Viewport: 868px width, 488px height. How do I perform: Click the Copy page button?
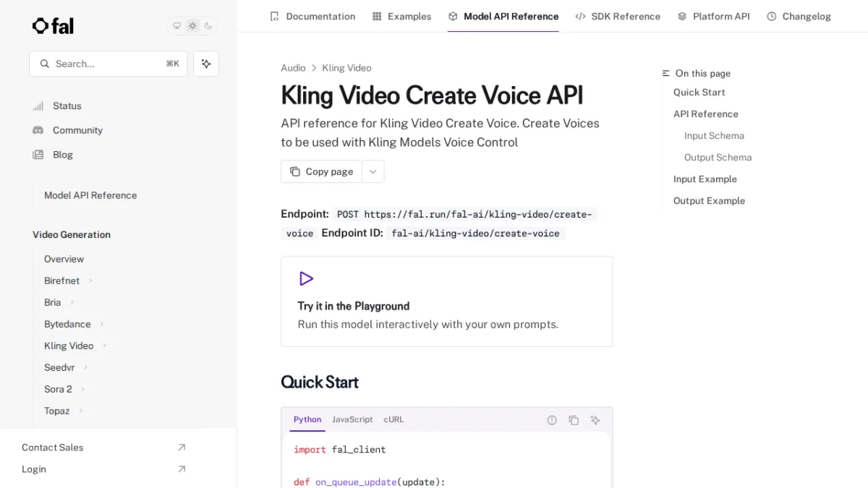tap(321, 171)
